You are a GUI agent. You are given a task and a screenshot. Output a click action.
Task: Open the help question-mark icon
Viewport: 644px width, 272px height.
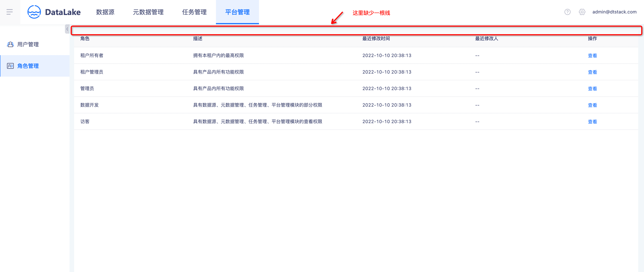click(567, 12)
